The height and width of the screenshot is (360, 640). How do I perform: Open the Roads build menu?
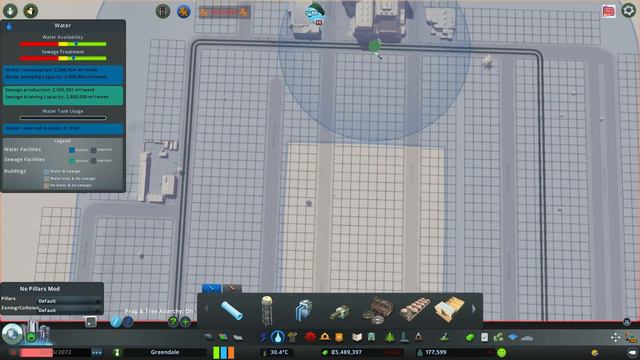click(x=209, y=337)
